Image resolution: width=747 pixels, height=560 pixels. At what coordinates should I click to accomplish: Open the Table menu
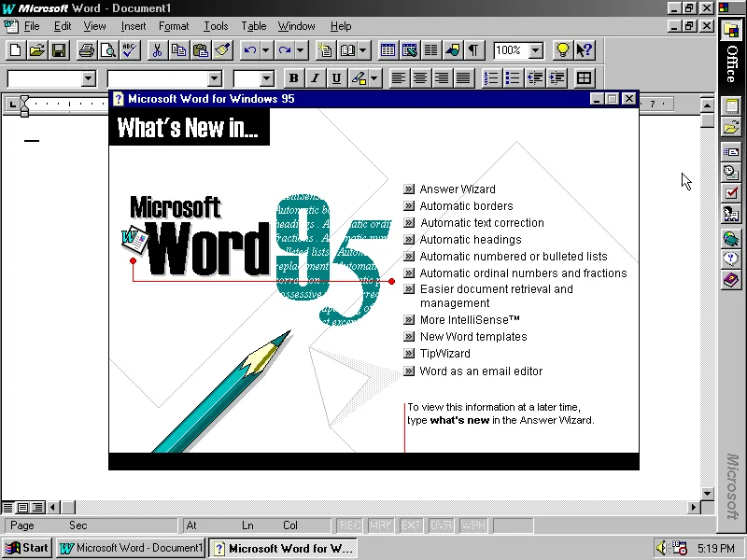click(x=253, y=26)
